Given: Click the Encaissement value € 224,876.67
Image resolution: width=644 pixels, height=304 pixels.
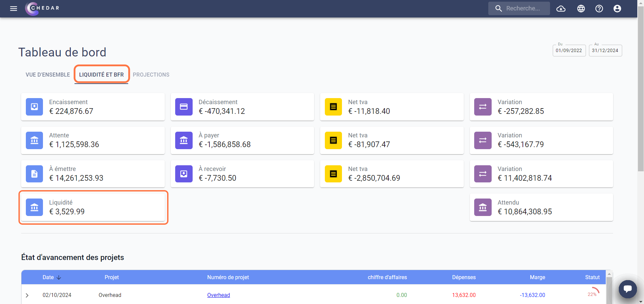Looking at the screenshot, I should 71,111.
